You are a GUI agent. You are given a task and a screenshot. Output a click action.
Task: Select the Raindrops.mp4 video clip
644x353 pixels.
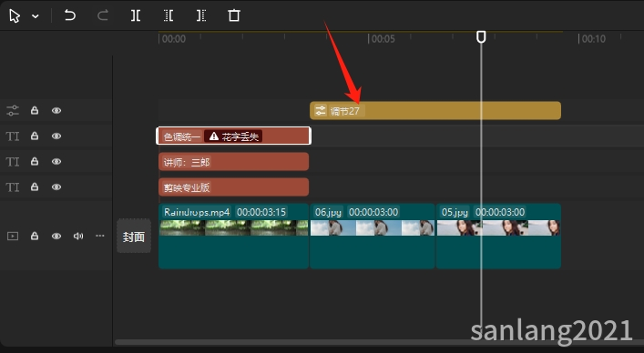[x=233, y=237]
